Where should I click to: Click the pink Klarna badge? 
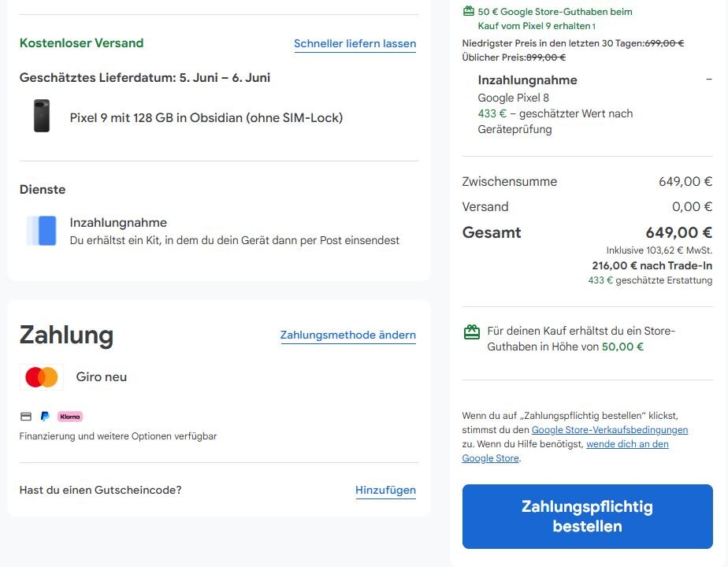click(x=70, y=416)
